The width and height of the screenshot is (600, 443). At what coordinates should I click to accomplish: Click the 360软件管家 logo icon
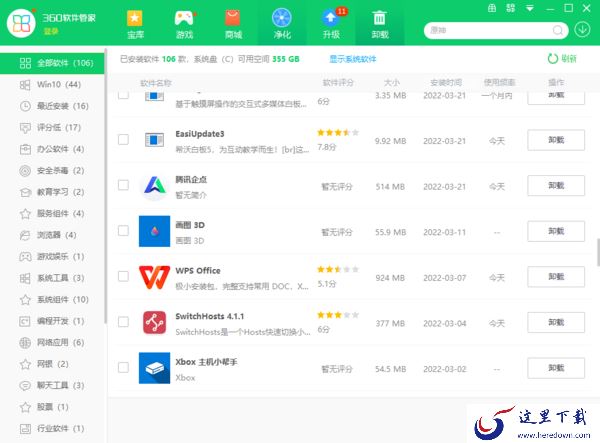click(x=21, y=23)
